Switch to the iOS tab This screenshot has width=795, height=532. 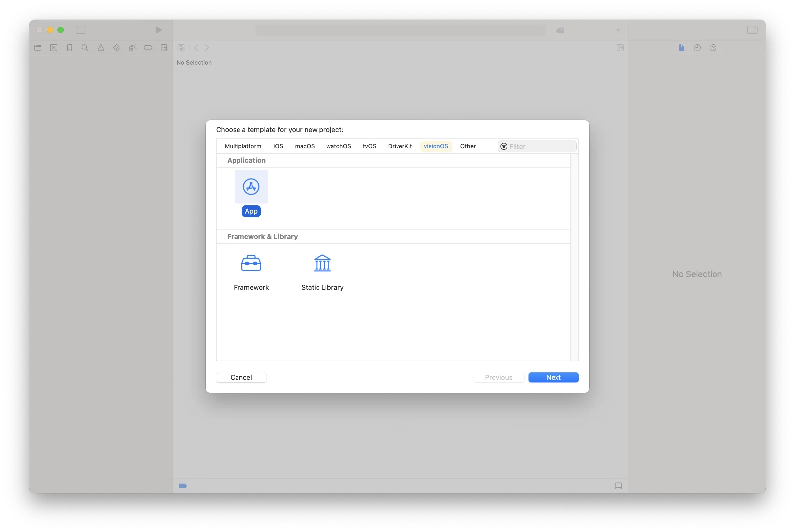[278, 146]
